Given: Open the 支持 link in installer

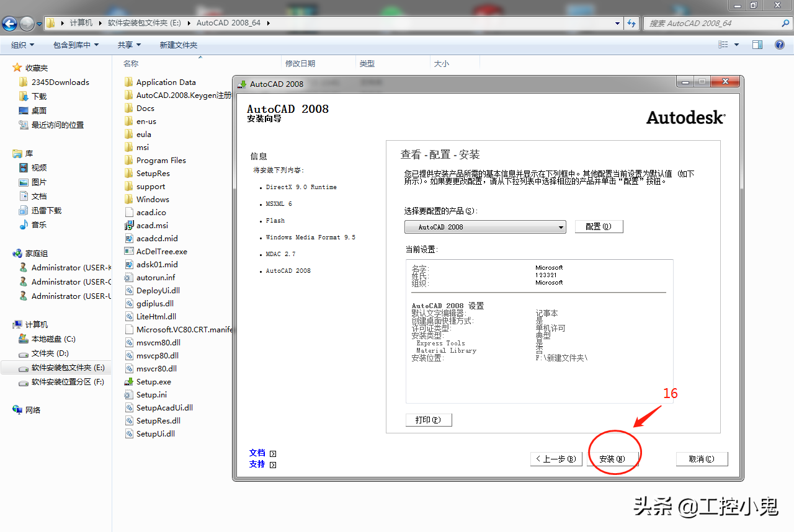Looking at the screenshot, I should (257, 464).
